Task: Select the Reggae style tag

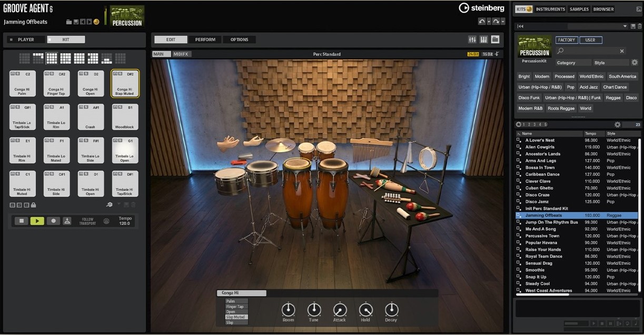Action: (613, 98)
